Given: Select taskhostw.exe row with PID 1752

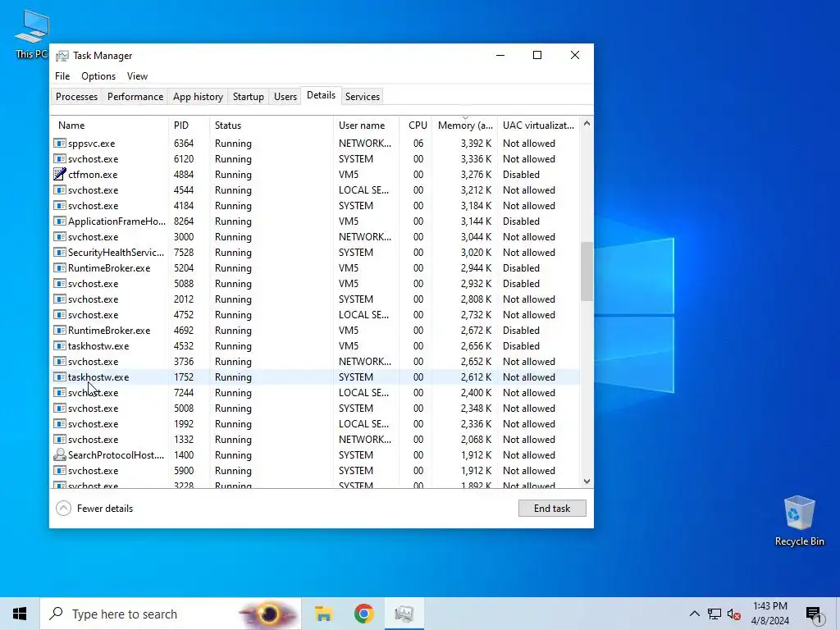Looking at the screenshot, I should 315,377.
